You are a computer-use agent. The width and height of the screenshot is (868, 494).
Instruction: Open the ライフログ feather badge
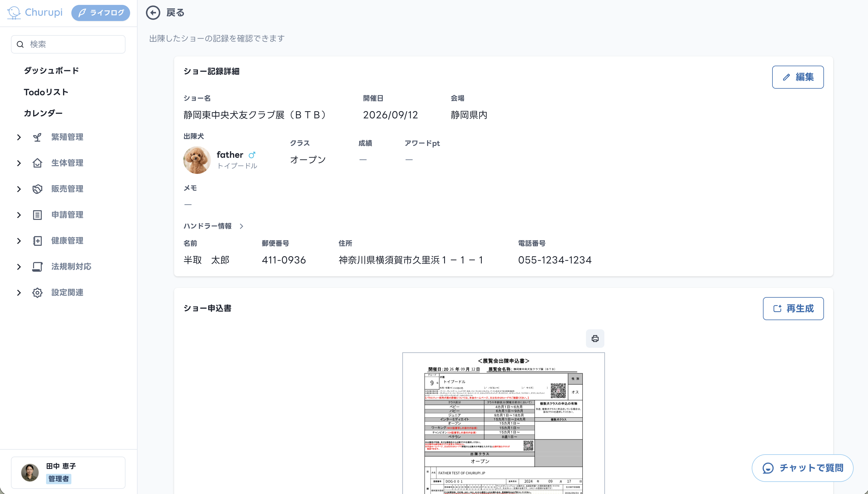(x=101, y=13)
